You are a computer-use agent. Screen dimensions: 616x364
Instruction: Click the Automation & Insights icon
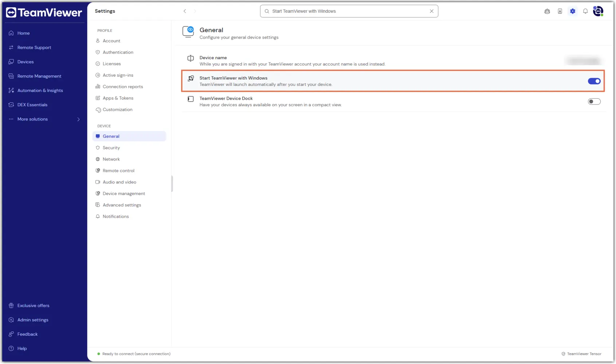pos(11,90)
